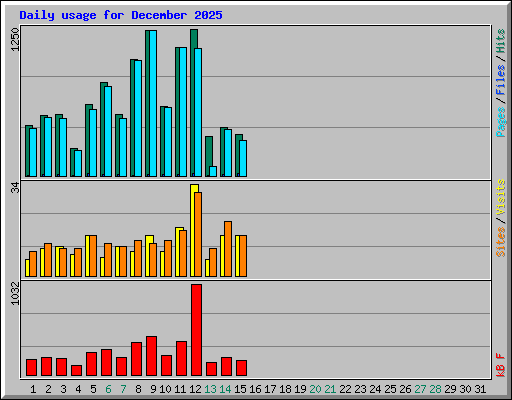Click day 5 on the x-axis
This screenshot has height=400, width=512.
pyautogui.click(x=93, y=389)
